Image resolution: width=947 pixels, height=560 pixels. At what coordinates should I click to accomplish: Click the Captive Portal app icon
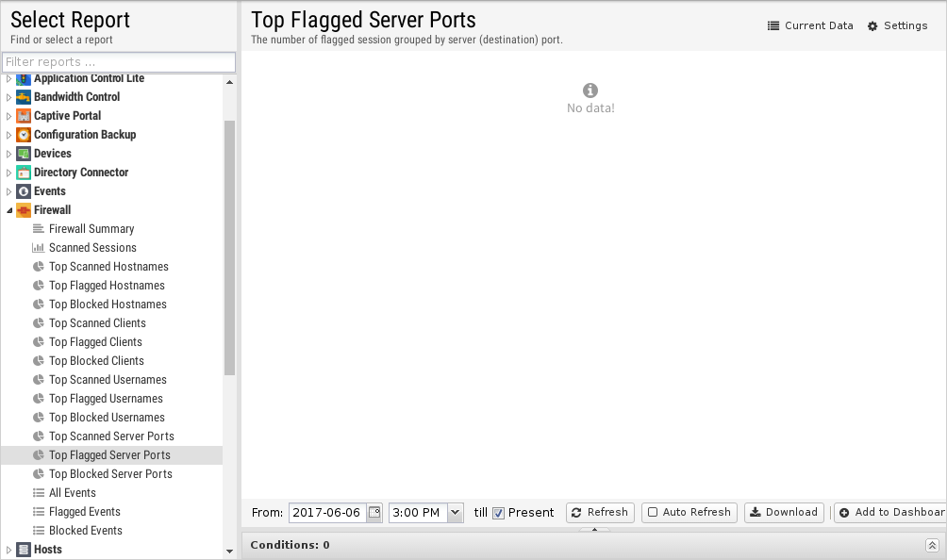23,116
